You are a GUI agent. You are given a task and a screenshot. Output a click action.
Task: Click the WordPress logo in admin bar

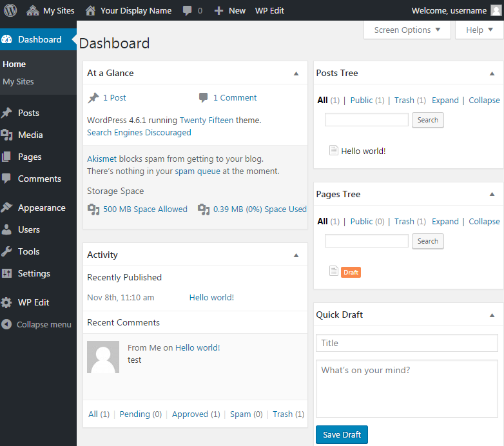pyautogui.click(x=10, y=10)
